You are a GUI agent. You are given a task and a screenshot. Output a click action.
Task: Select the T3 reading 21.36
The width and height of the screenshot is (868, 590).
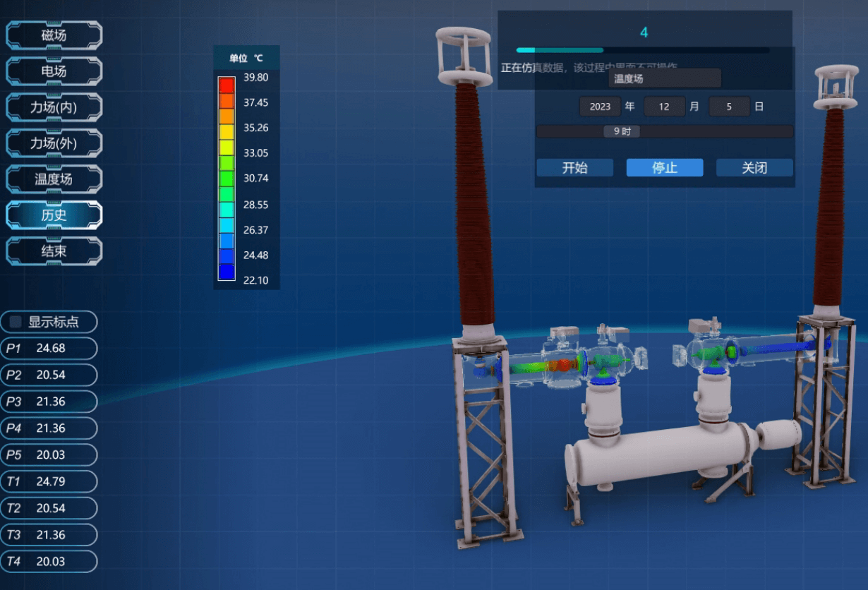coord(49,535)
